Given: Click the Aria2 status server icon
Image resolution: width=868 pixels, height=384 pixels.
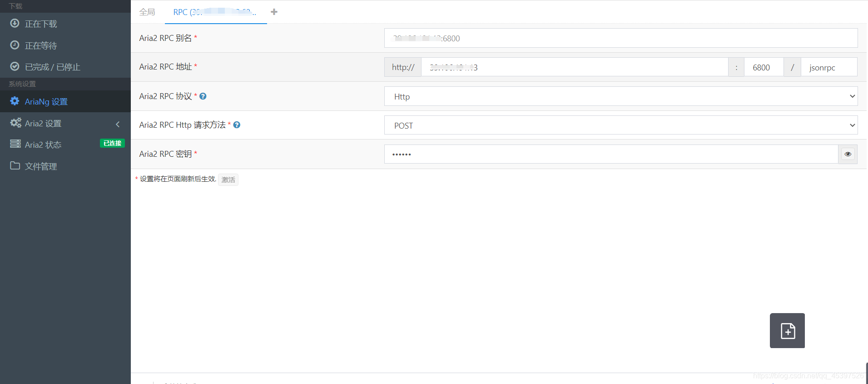Looking at the screenshot, I should coord(15,144).
